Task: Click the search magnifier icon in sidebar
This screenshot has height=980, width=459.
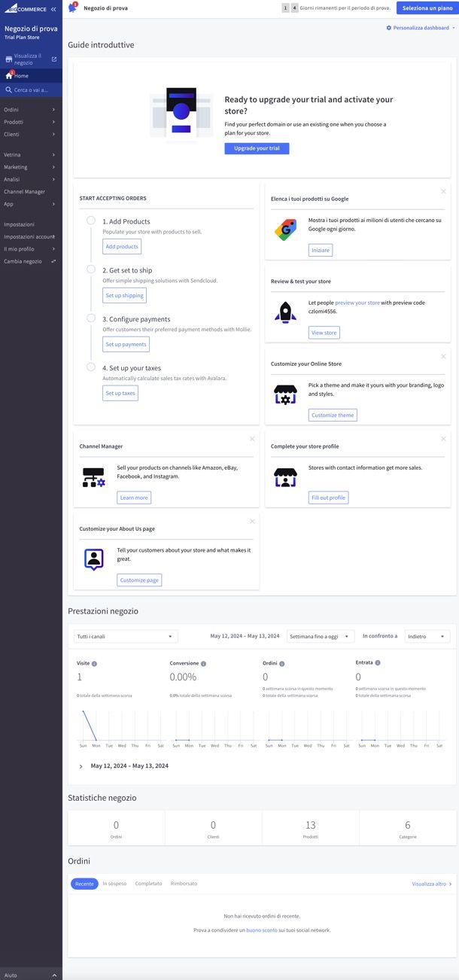Action: [9, 90]
